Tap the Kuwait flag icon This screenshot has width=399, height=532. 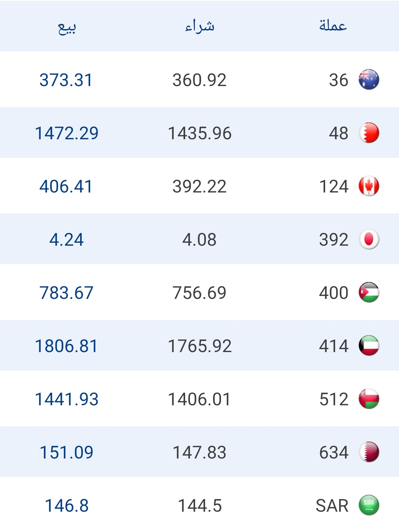pos(369,346)
